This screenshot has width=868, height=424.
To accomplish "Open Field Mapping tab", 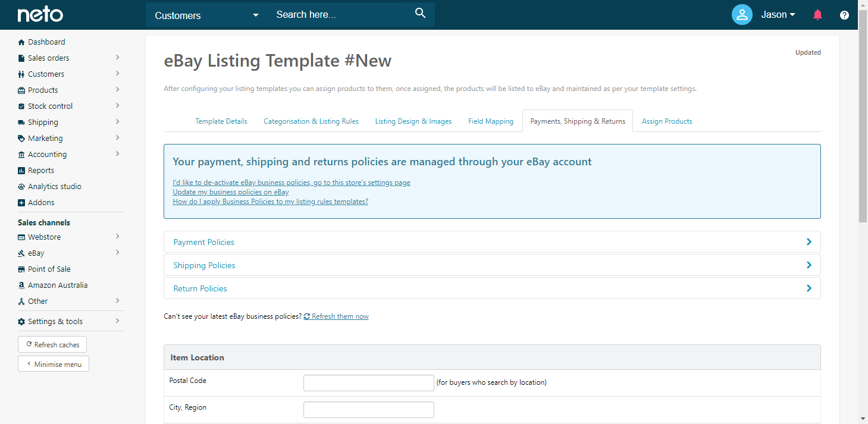I will point(491,121).
